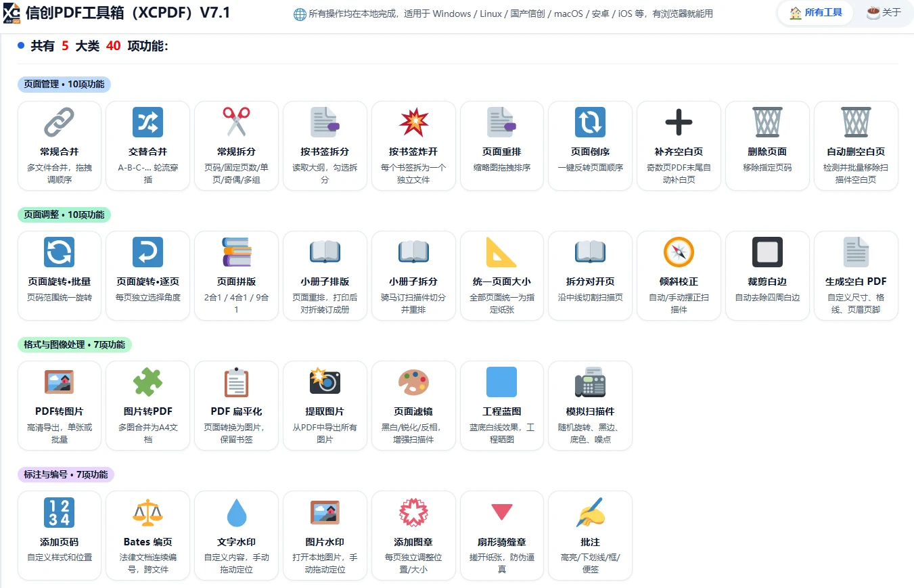914x588 pixels.
Task: Click the stacked books icon for 页面拼版
Action: [x=236, y=252]
